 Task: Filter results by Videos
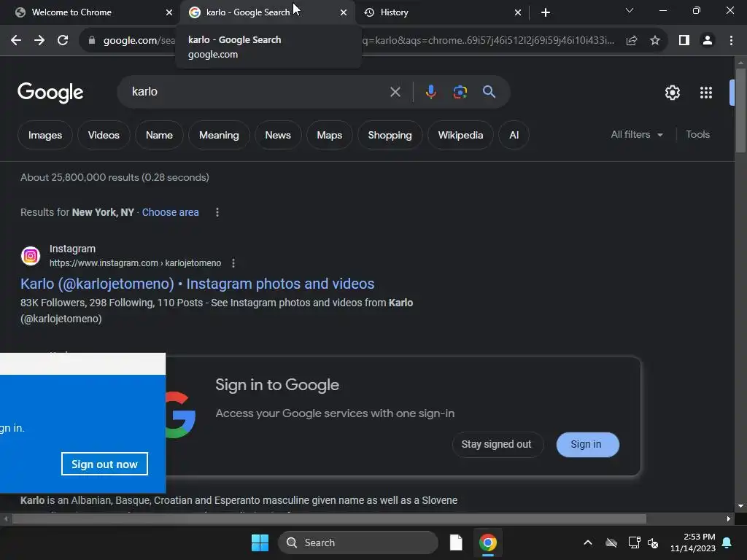104,135
